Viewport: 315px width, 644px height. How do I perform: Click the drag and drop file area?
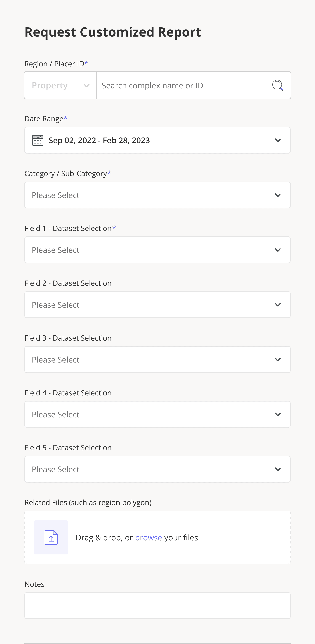tap(157, 537)
